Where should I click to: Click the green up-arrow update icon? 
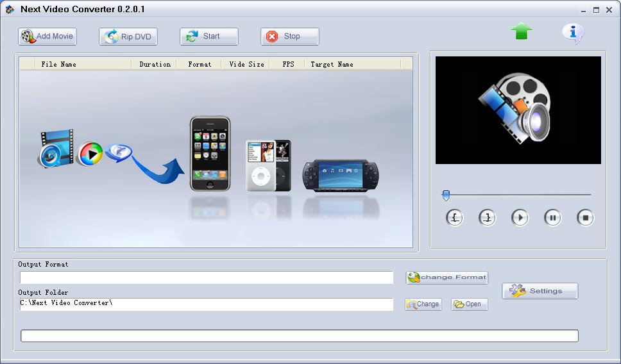pos(521,31)
